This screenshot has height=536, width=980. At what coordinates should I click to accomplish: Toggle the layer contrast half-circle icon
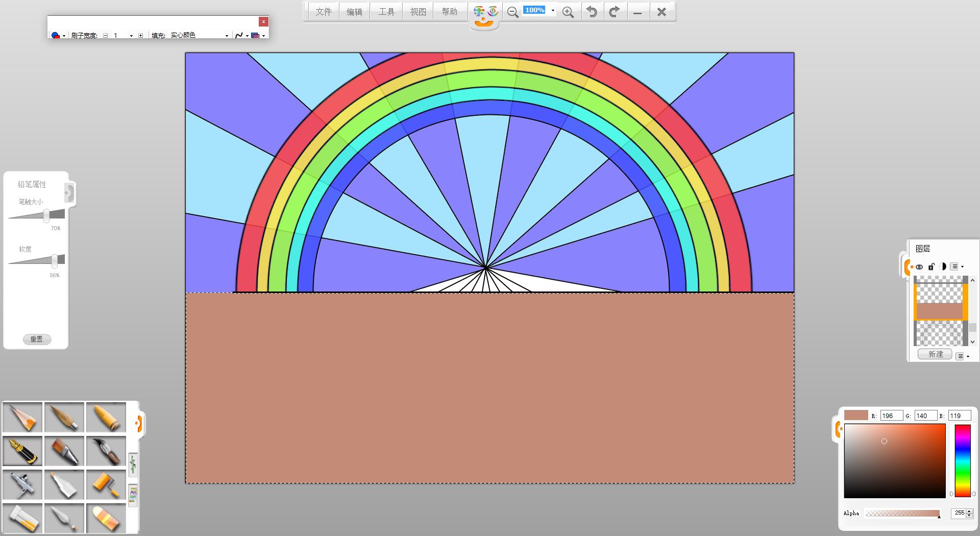[x=942, y=266]
